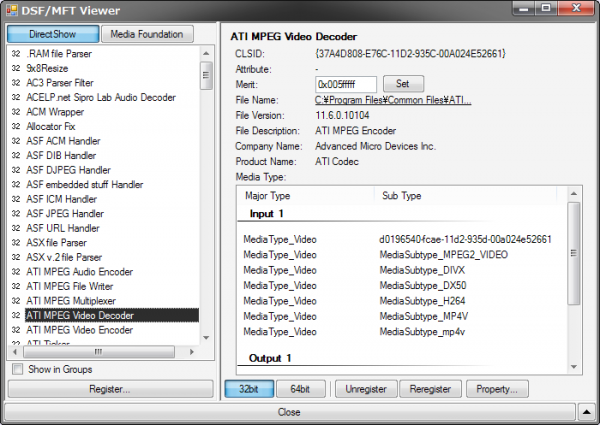Click the DSF/MFT Viewer title bar icon
Viewport: 600px width, 425px height.
(x=11, y=10)
